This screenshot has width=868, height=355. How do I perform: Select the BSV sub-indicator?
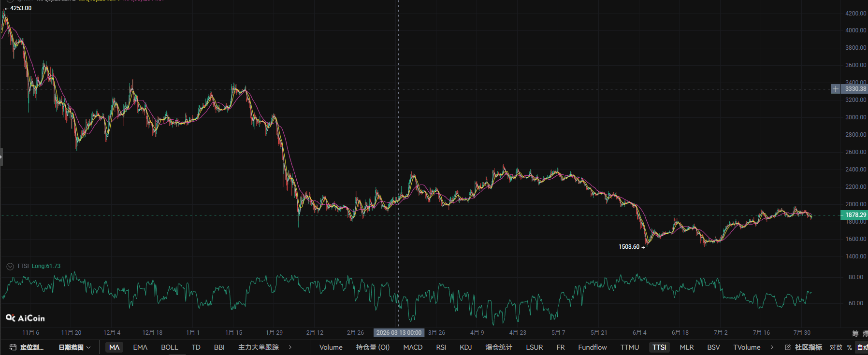pyautogui.click(x=713, y=347)
